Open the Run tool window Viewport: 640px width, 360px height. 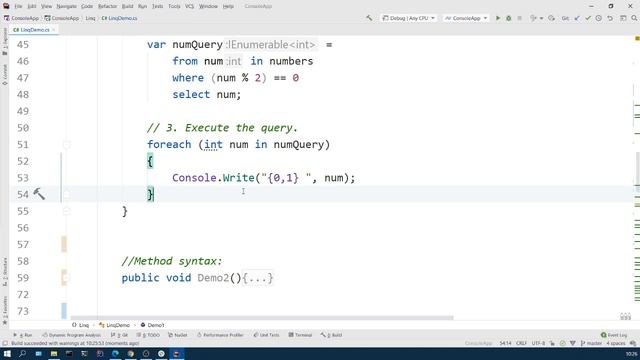point(22,335)
